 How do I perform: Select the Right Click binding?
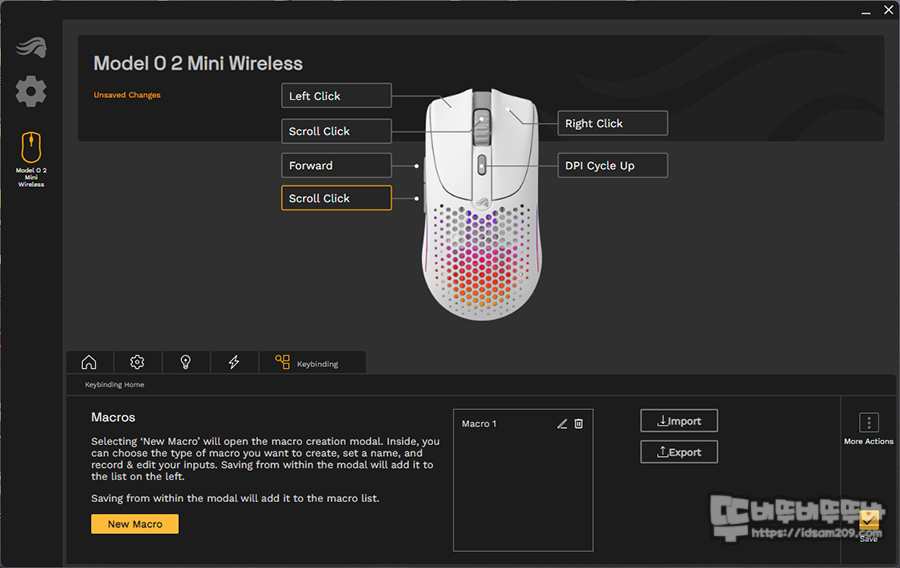[612, 123]
